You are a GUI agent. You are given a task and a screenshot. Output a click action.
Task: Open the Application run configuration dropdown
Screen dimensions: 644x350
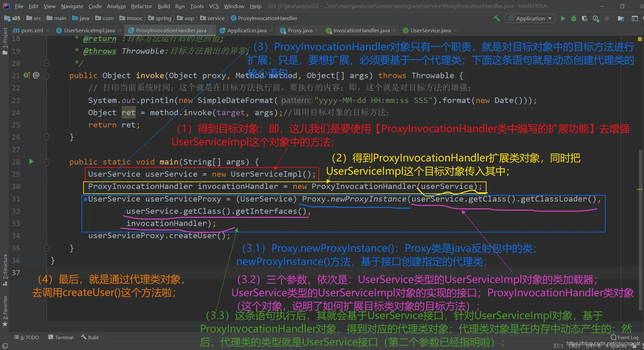click(530, 18)
